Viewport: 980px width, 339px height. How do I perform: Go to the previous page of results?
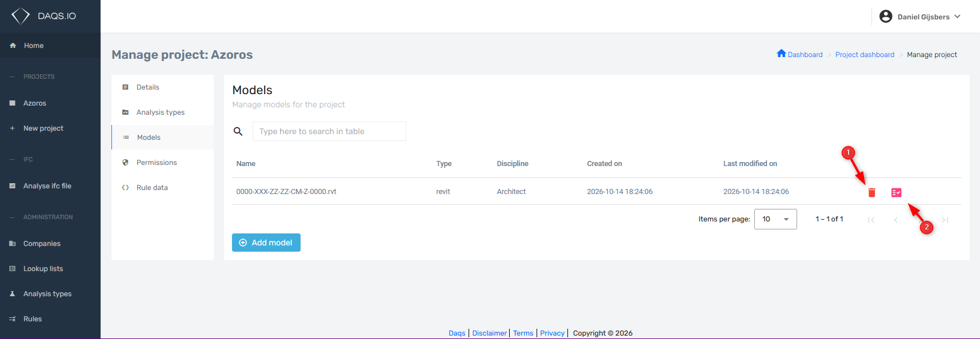[896, 220]
